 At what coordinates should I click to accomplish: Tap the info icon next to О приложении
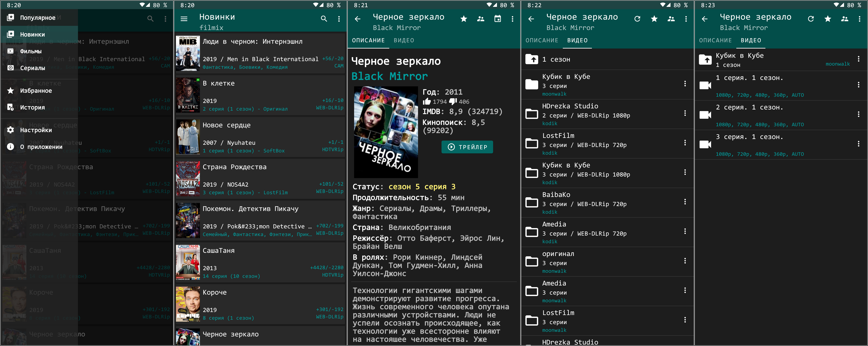(10, 147)
